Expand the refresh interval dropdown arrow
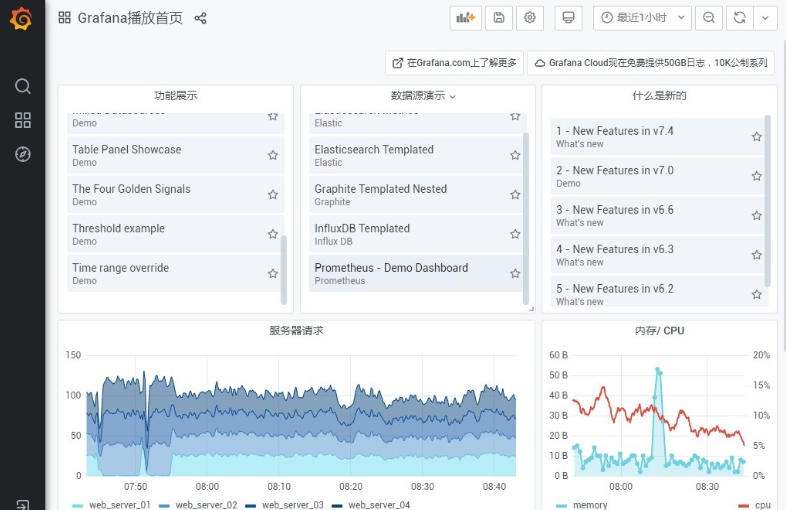786x510 pixels. tap(765, 18)
